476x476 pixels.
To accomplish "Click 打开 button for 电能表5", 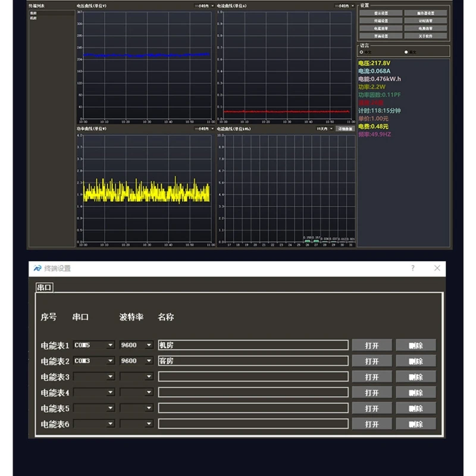I will [x=372, y=408].
